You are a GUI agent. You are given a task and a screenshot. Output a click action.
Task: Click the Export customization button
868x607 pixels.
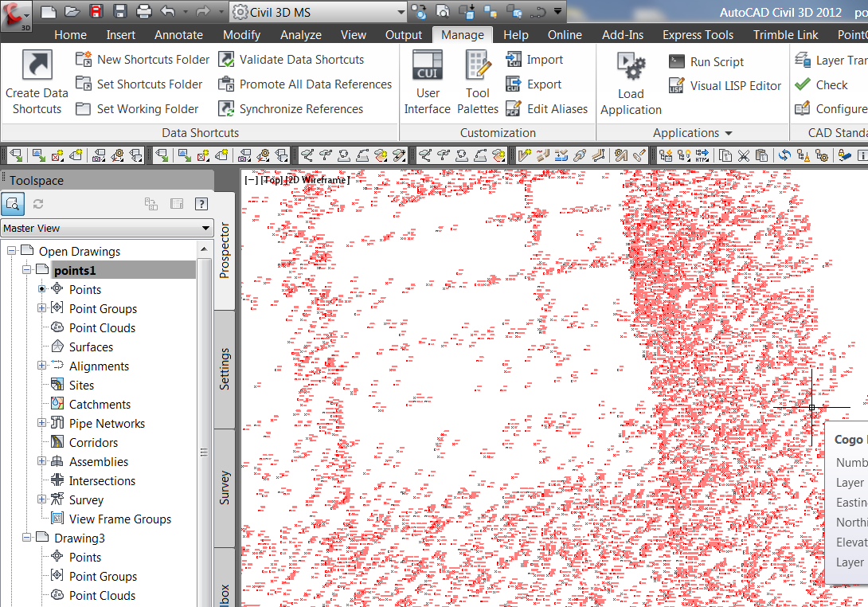(x=534, y=84)
